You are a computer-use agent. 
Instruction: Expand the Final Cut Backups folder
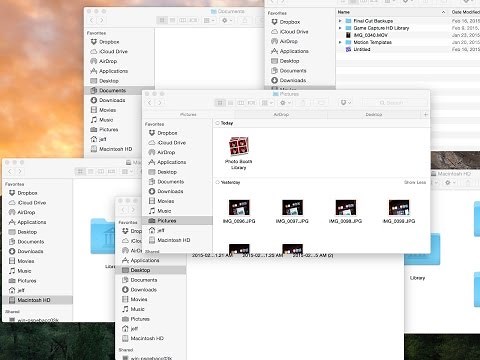340,21
